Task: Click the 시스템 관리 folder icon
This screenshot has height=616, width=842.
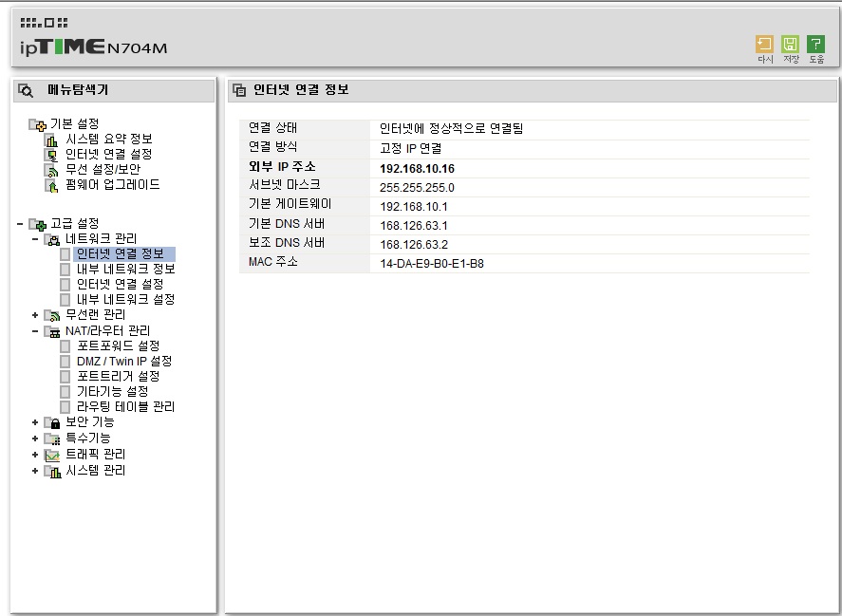Action: tap(52, 471)
